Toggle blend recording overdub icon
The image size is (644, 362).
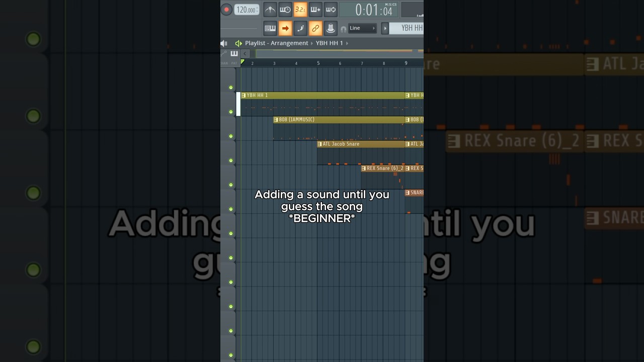315,10
